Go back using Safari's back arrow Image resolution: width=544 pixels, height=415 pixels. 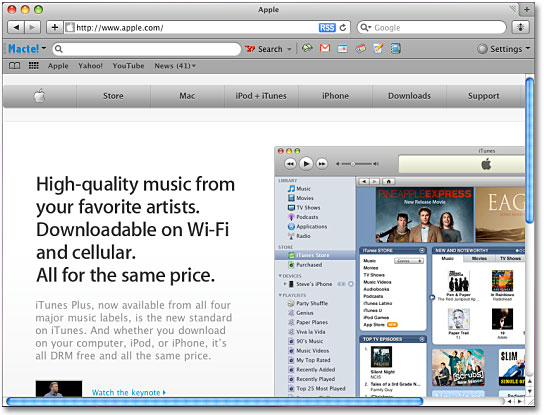pos(16,27)
